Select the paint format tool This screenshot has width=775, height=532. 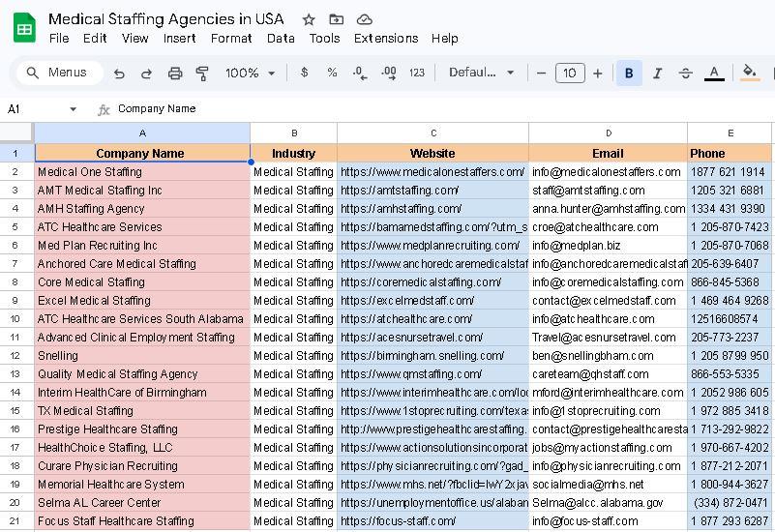point(202,74)
